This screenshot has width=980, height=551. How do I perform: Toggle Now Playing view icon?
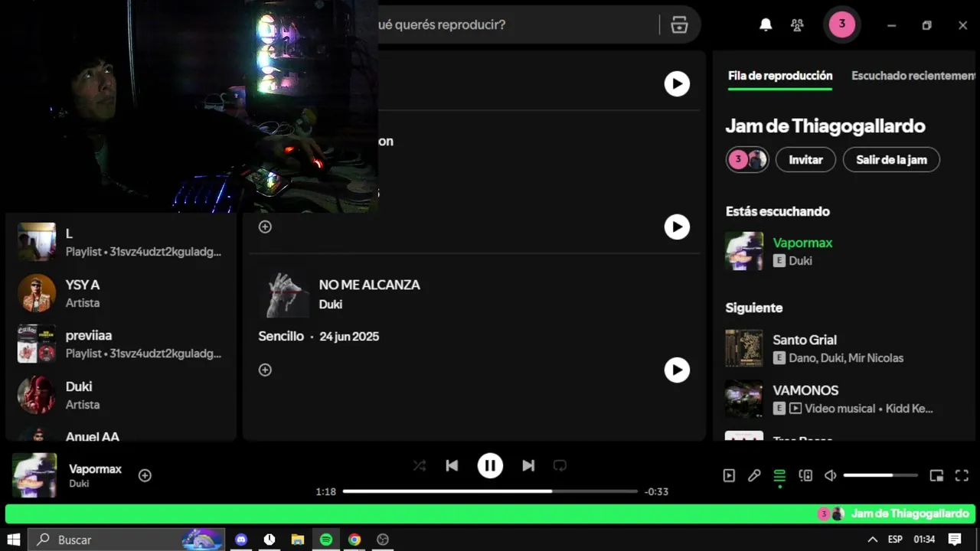[x=729, y=475]
